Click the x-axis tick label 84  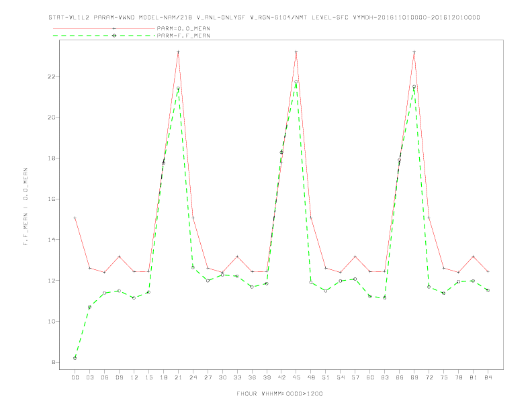click(x=488, y=377)
